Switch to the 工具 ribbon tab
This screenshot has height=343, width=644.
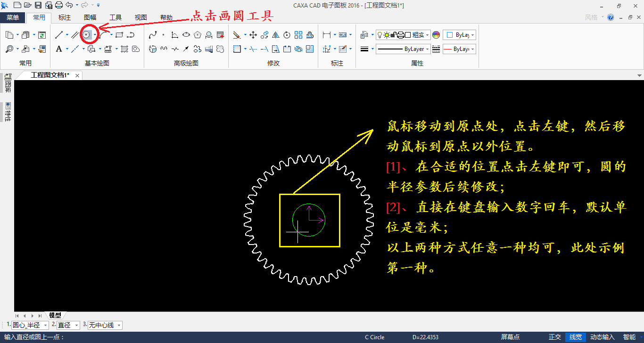click(116, 17)
